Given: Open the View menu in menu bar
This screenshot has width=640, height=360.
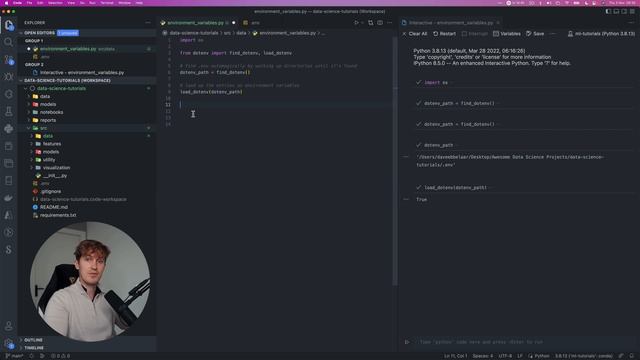Looking at the screenshot, I should click(x=71, y=3).
